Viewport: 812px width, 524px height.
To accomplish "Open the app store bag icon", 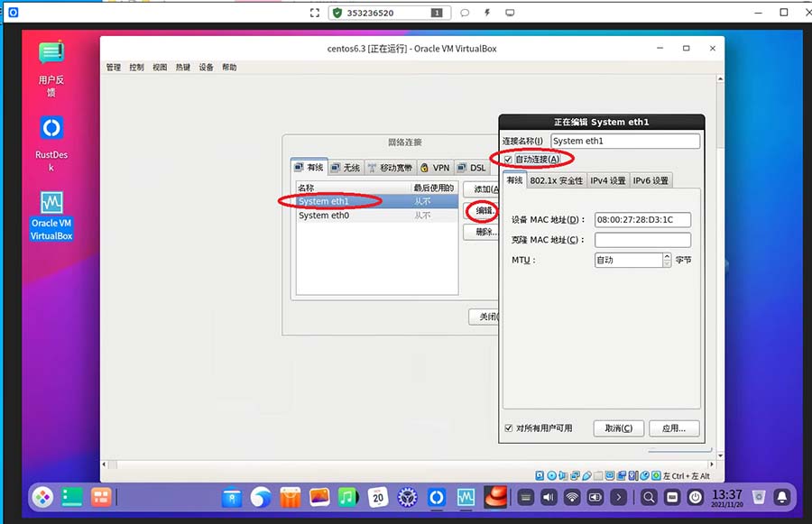I will click(290, 498).
